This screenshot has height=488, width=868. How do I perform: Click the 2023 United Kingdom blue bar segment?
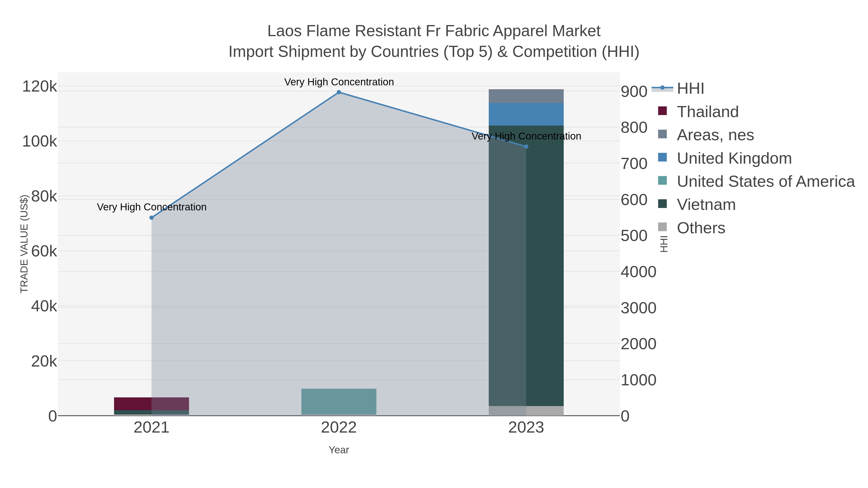point(526,114)
